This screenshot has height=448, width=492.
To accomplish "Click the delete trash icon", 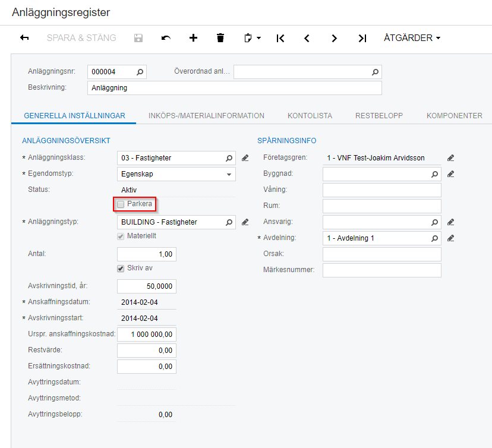I will (x=220, y=38).
